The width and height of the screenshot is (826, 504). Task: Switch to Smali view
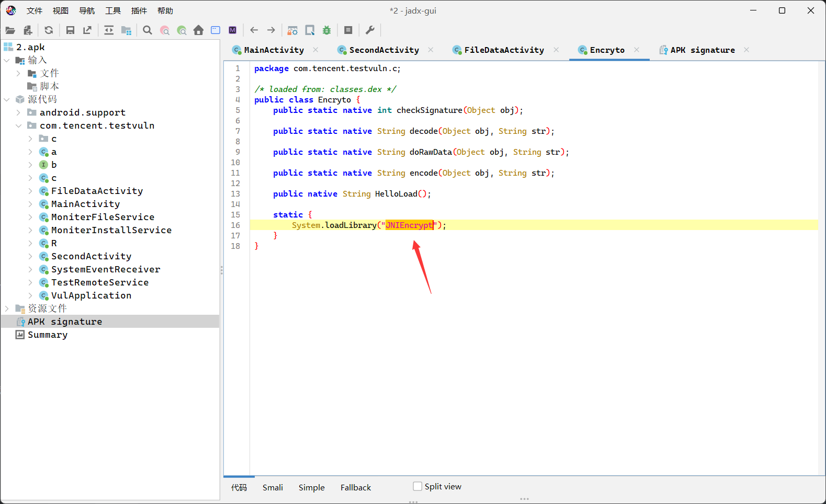[273, 487]
